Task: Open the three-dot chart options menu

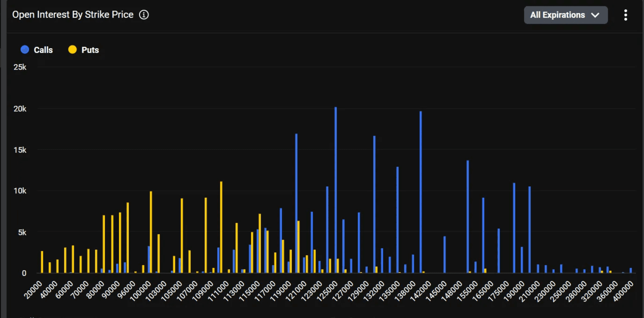Action: click(x=626, y=15)
